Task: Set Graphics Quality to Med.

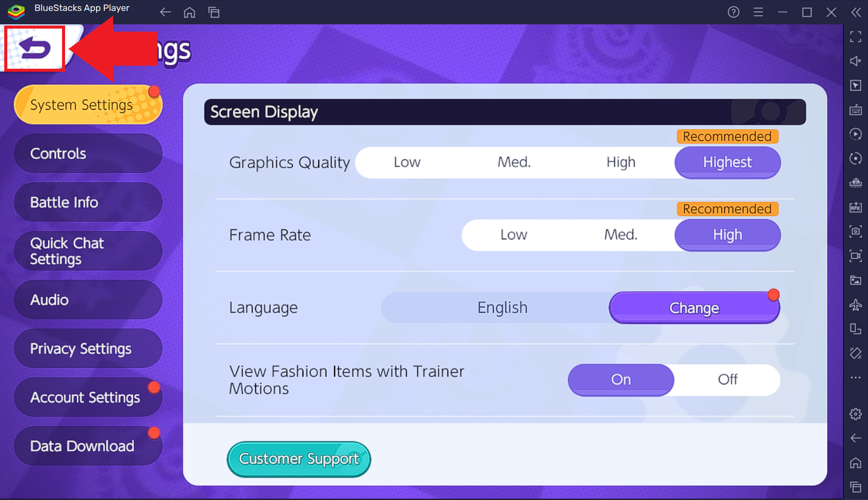Action: [x=514, y=162]
